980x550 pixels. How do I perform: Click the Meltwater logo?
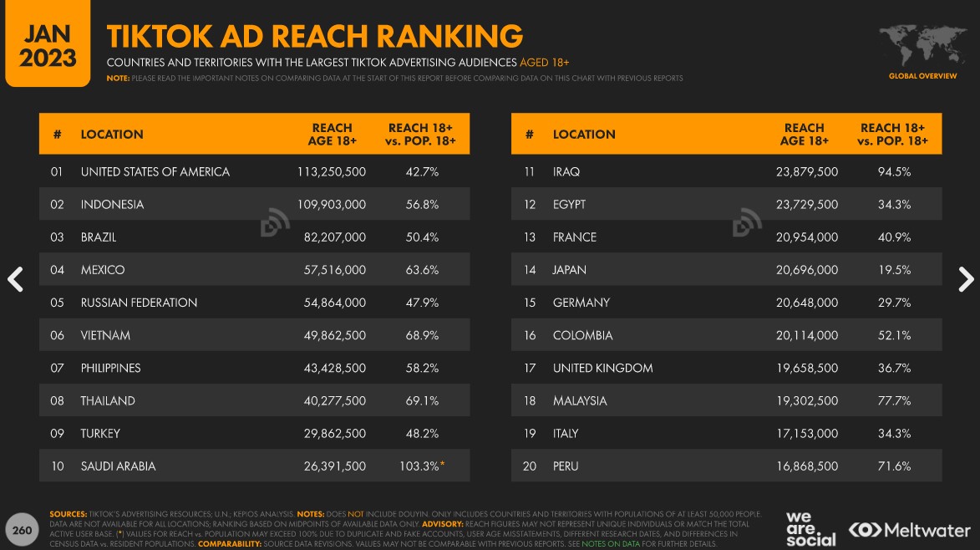click(909, 530)
